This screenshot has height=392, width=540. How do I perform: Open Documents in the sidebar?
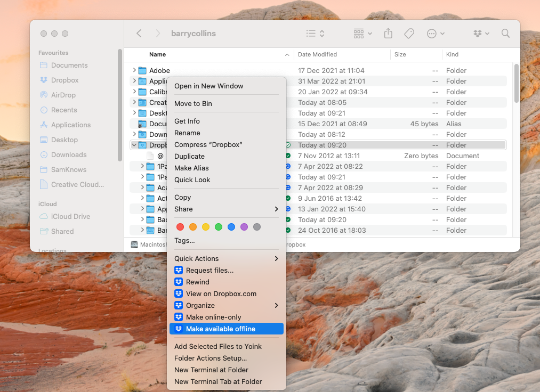tap(69, 66)
